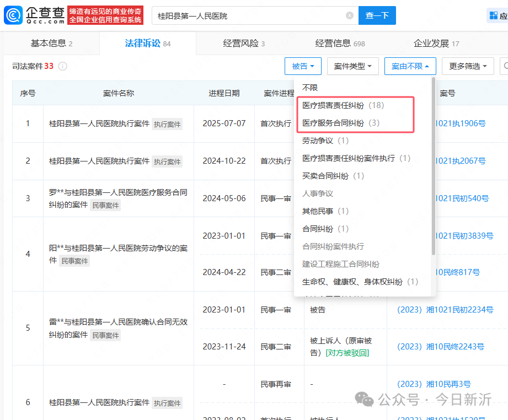
Task: Switch to the 基本信息 tab
Action: 51,44
